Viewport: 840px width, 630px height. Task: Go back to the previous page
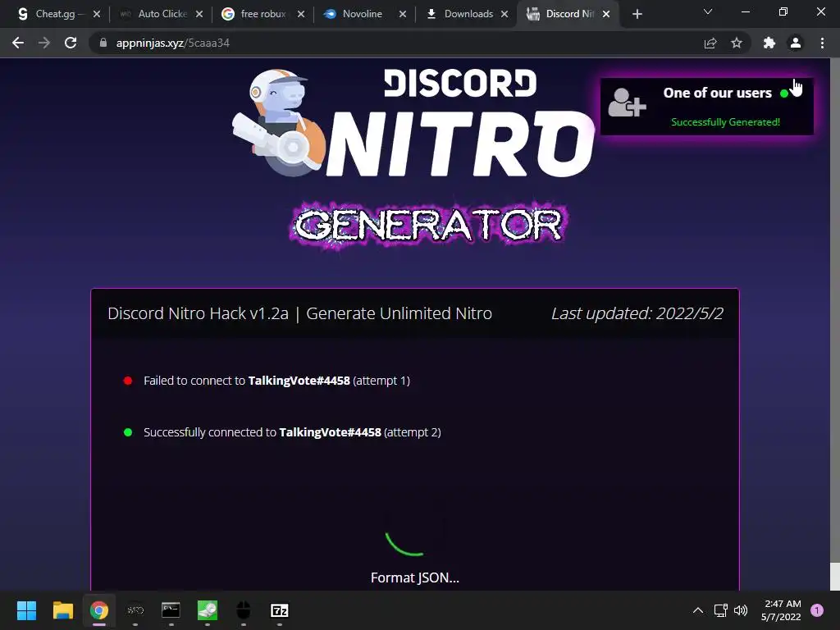[x=18, y=43]
